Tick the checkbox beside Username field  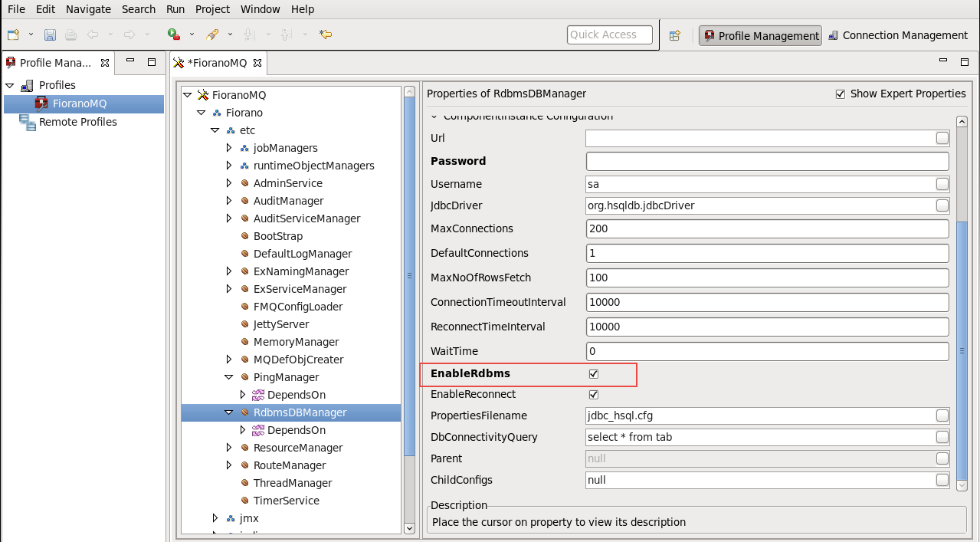[x=942, y=184]
